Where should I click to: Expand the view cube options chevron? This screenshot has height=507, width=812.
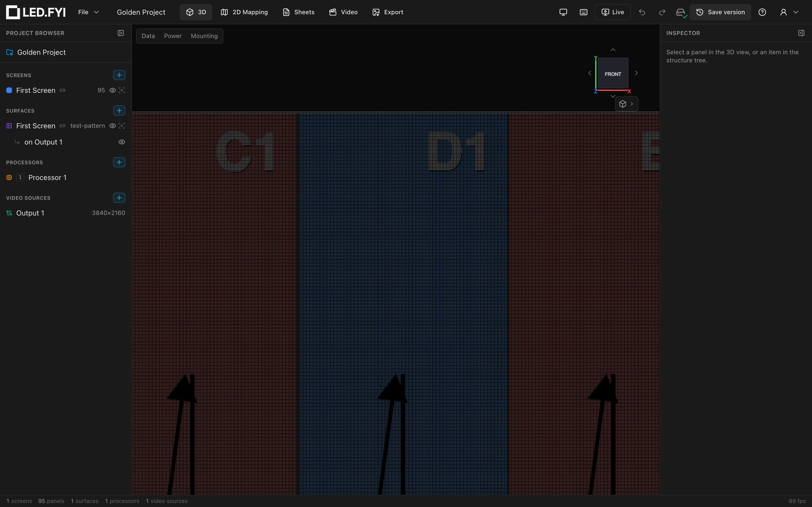click(x=632, y=104)
